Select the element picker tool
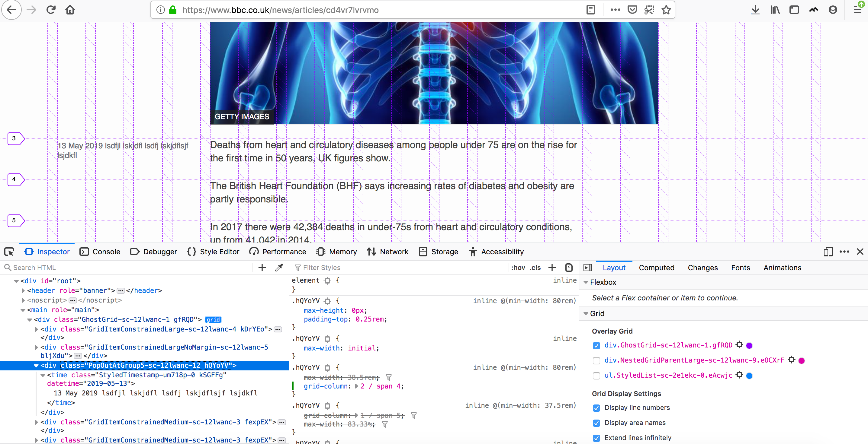 pyautogui.click(x=9, y=252)
